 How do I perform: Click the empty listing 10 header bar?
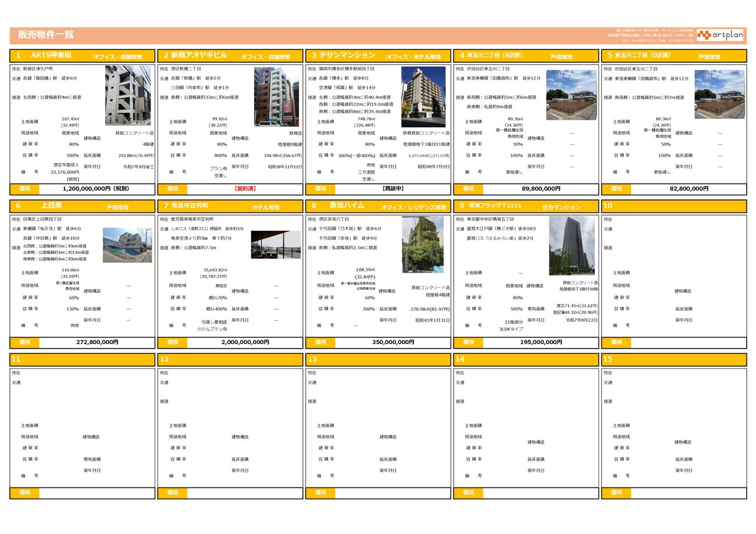673,206
